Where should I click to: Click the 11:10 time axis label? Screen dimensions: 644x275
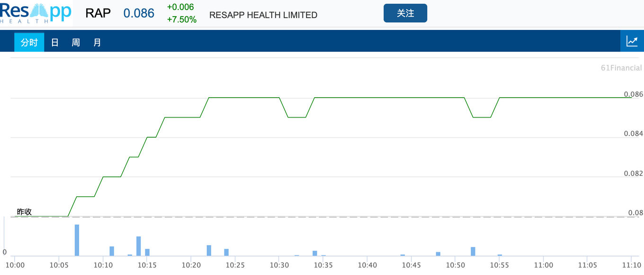pos(631,266)
